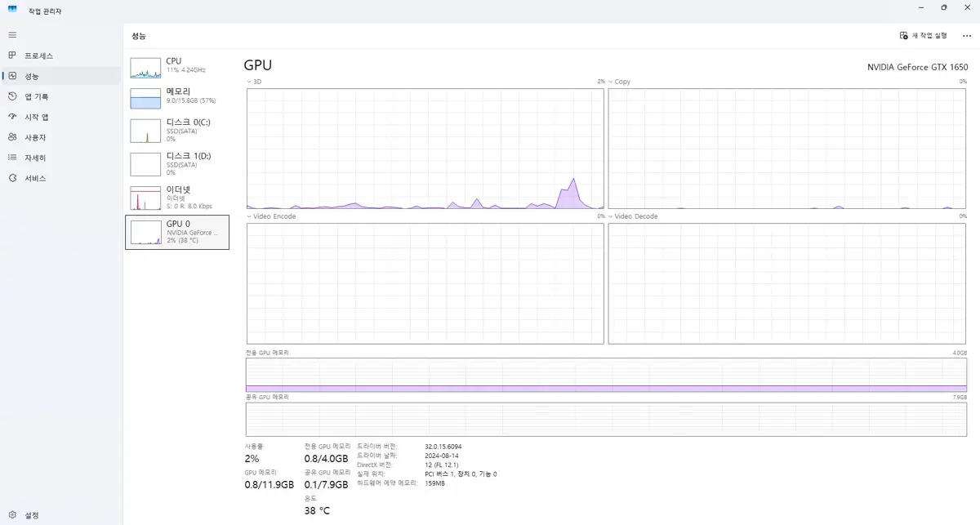Open the 서비스 tab
This screenshot has height=525, width=980.
click(x=61, y=178)
